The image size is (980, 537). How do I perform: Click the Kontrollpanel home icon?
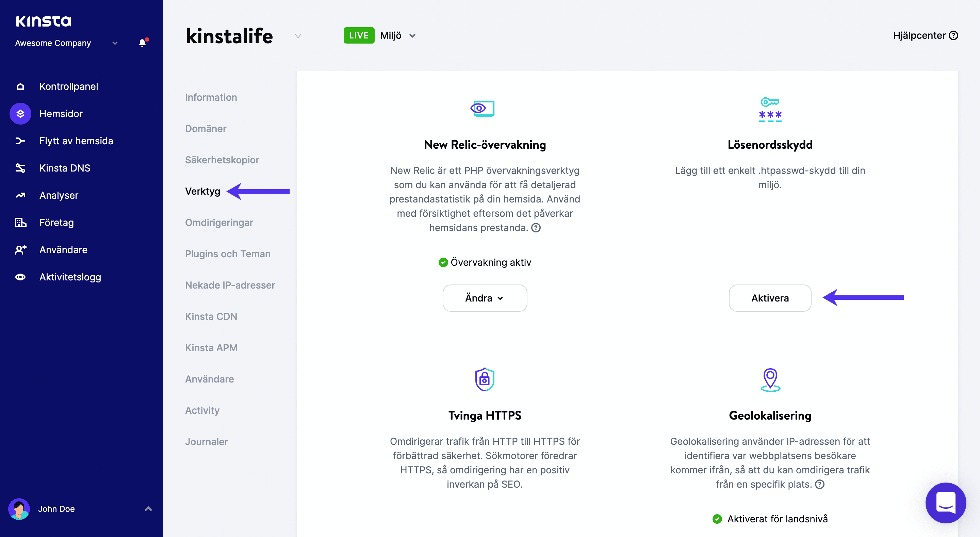[20, 87]
